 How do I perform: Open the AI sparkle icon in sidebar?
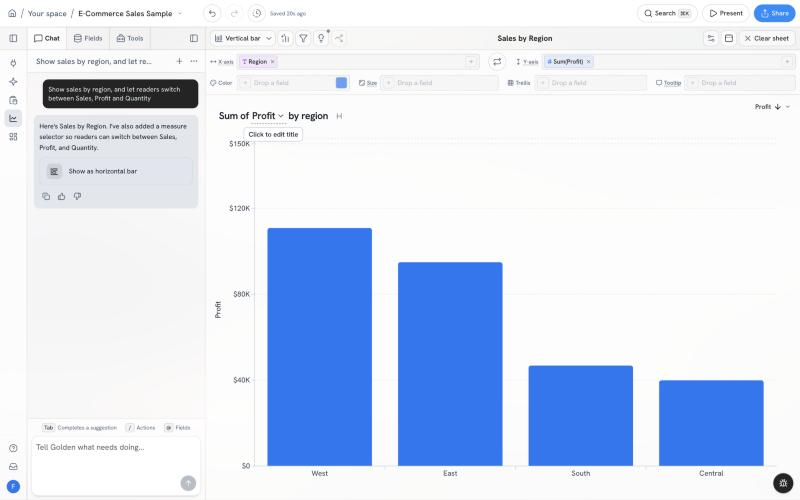(x=13, y=82)
